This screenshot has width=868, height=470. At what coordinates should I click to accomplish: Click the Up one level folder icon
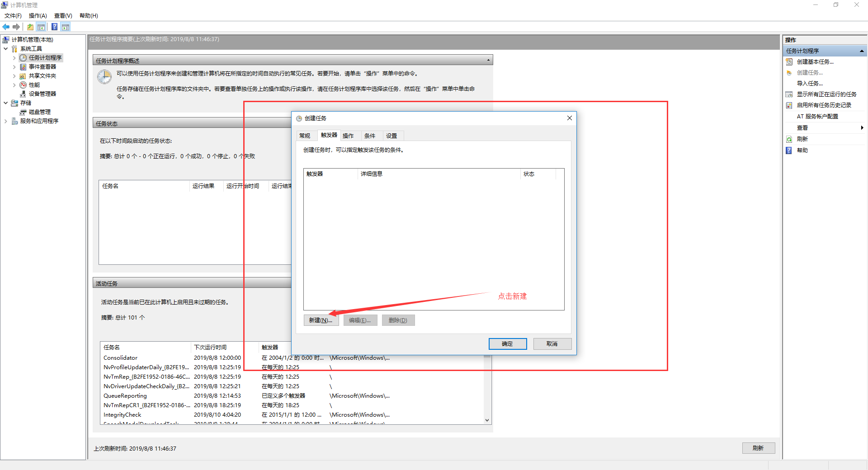coord(30,27)
